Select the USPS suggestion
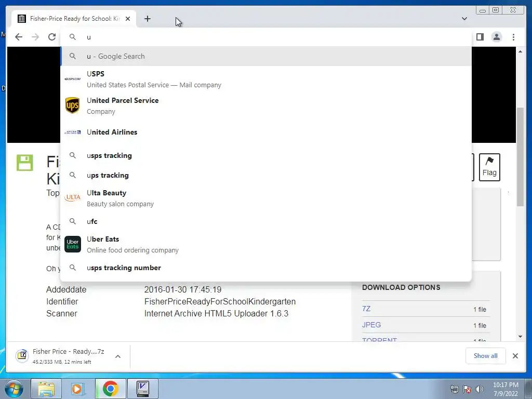 pyautogui.click(x=266, y=79)
